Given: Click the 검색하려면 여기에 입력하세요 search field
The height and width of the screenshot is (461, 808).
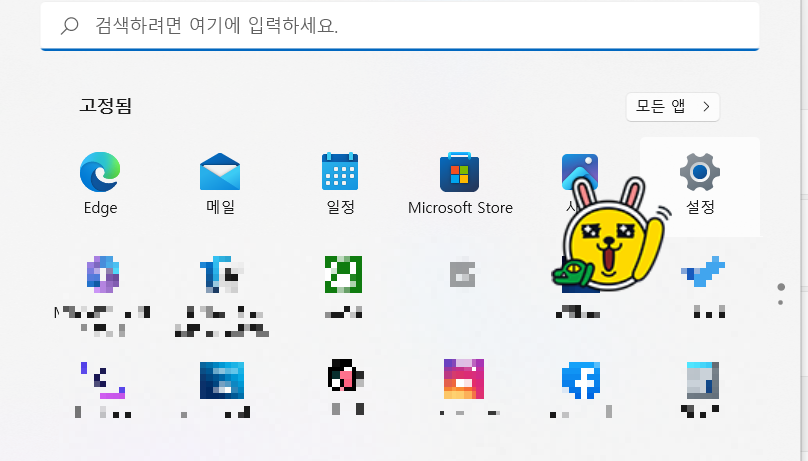Looking at the screenshot, I should pyautogui.click(x=400, y=26).
